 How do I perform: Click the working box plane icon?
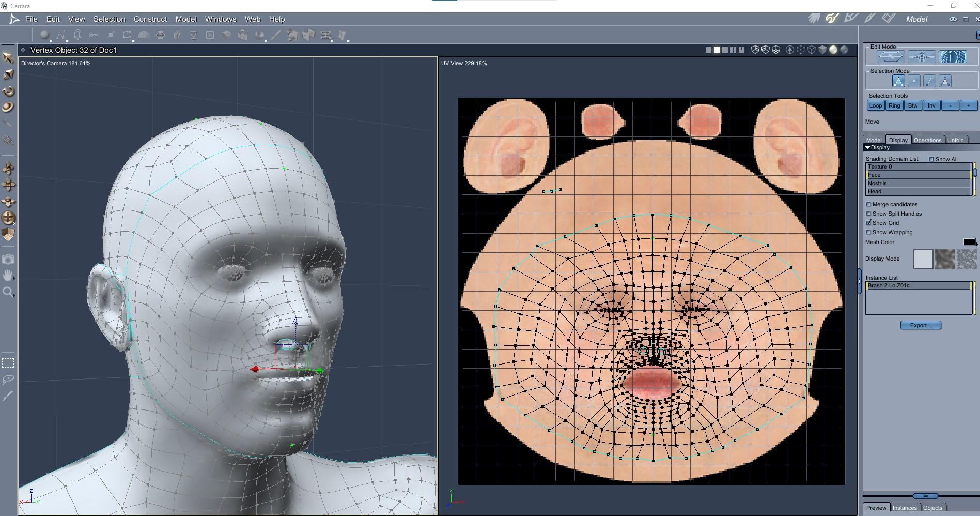[x=8, y=234]
